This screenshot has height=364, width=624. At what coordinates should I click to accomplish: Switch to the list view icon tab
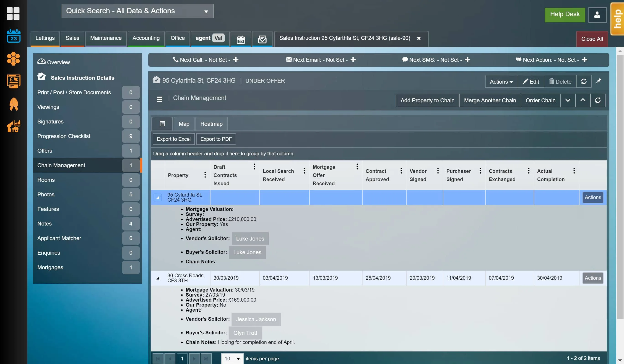[x=162, y=124]
